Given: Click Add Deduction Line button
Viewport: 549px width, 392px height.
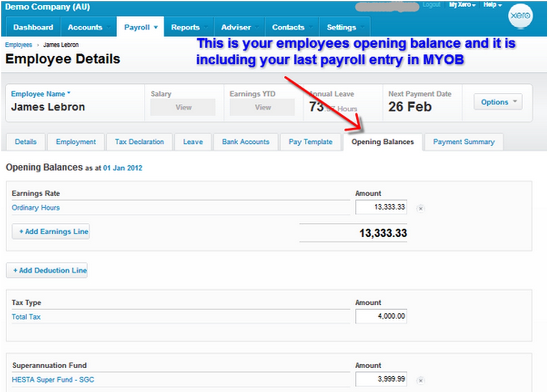Looking at the screenshot, I should [x=47, y=270].
